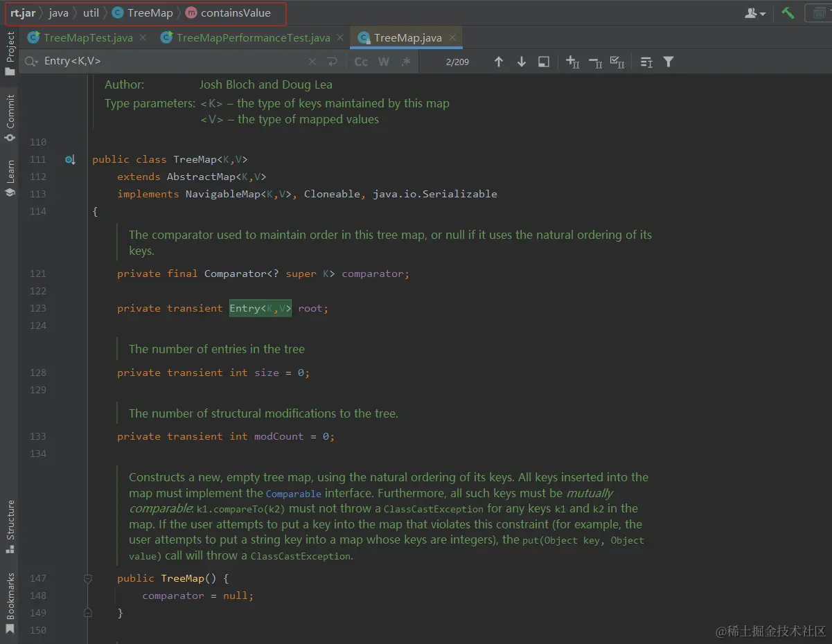832x644 pixels.
Task: Toggle Regex (.*) search option
Action: pyautogui.click(x=406, y=62)
